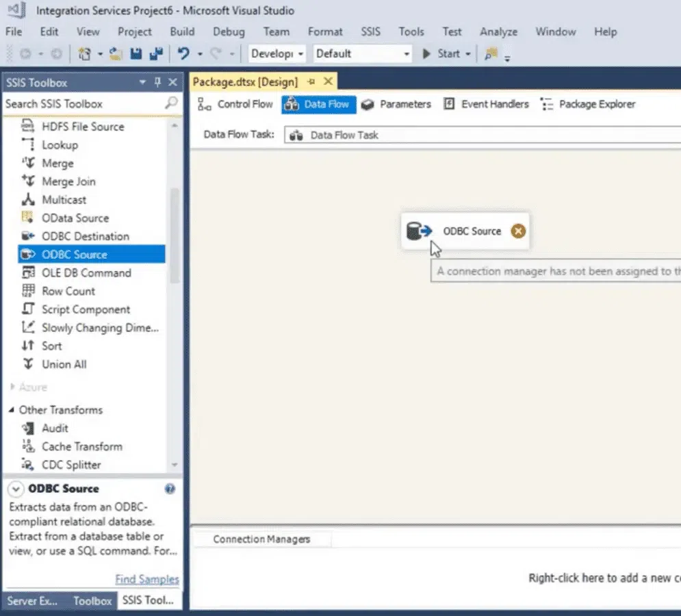Open help for ODBC Source description
This screenshot has width=681, height=616.
169,489
